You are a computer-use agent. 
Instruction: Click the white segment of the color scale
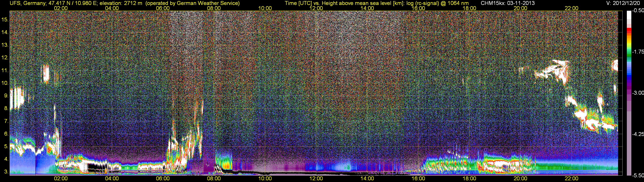629,15
